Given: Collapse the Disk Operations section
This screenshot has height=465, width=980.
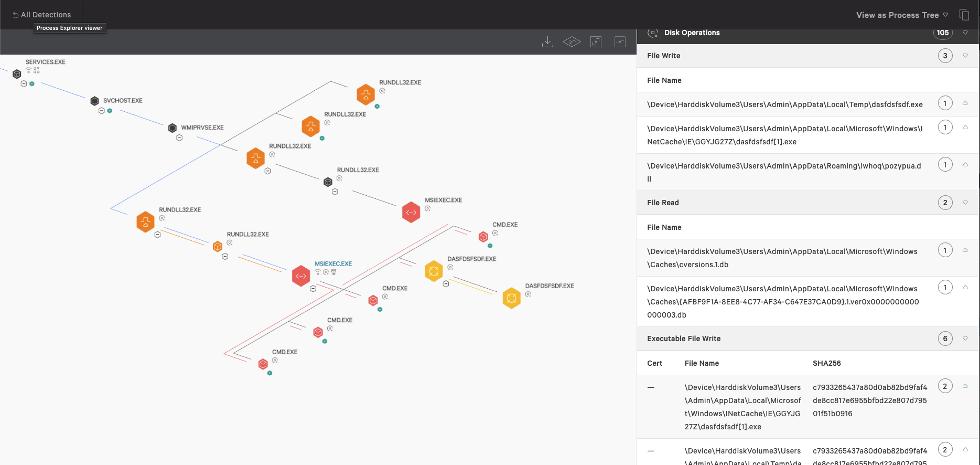Looking at the screenshot, I should click(x=965, y=33).
